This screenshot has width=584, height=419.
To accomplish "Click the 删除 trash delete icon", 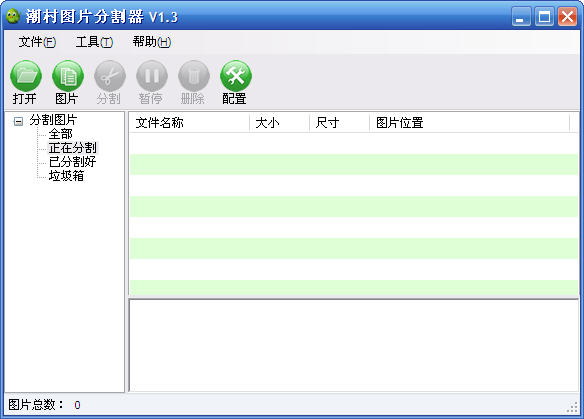I will 194,76.
